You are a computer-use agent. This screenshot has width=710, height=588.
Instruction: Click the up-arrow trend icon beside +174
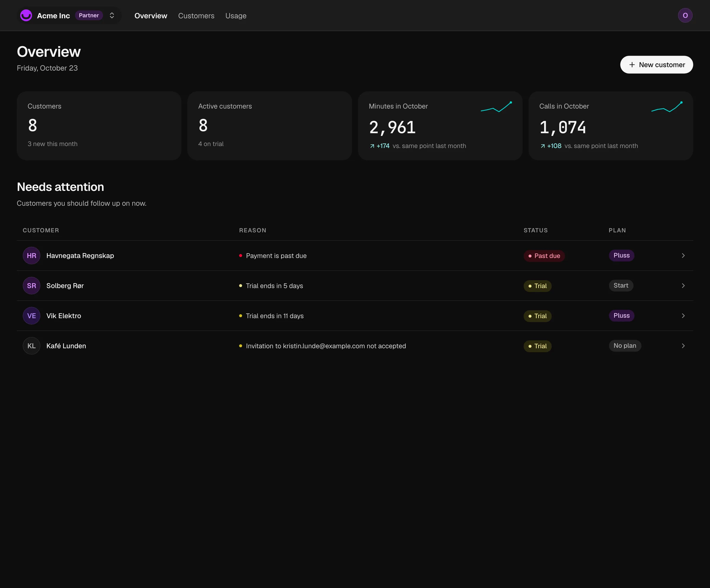(372, 146)
